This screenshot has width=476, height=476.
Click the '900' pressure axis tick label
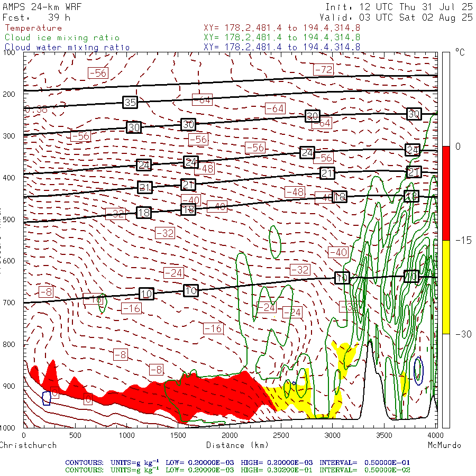9,386
